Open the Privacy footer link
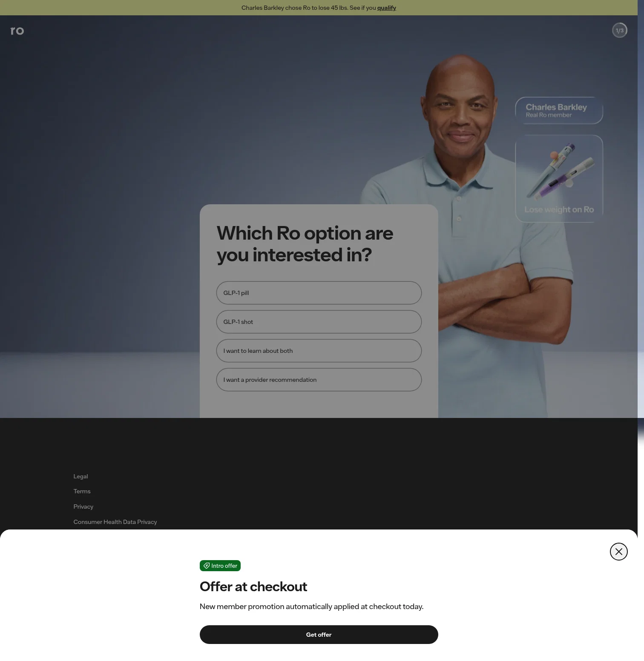The image size is (644, 661). (x=83, y=506)
